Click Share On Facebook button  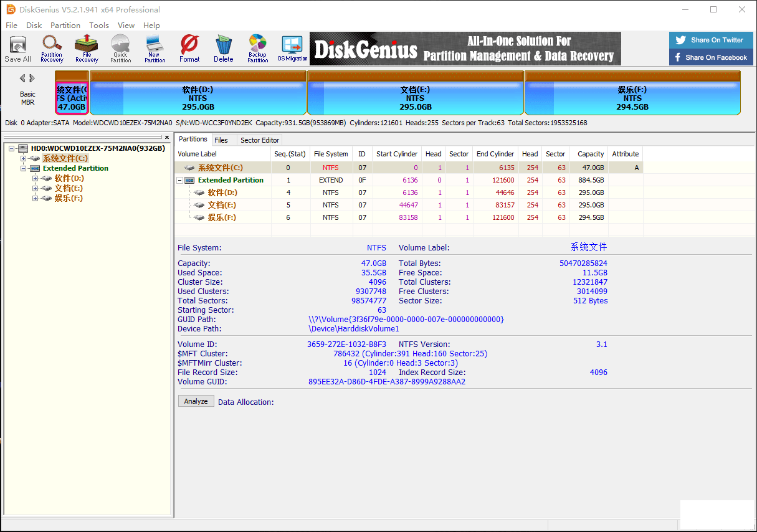click(712, 57)
